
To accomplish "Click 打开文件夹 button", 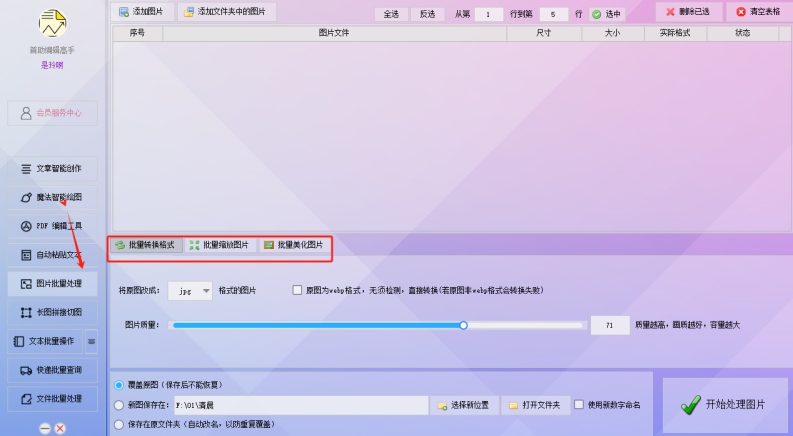I will [x=536, y=405].
